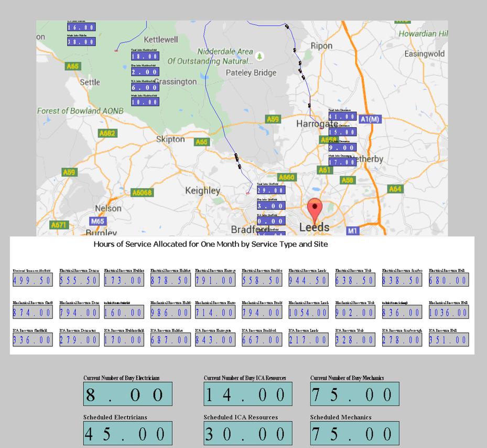Click the ICA Resource Leeds value 217.00
The image size is (487, 448).
point(308,340)
